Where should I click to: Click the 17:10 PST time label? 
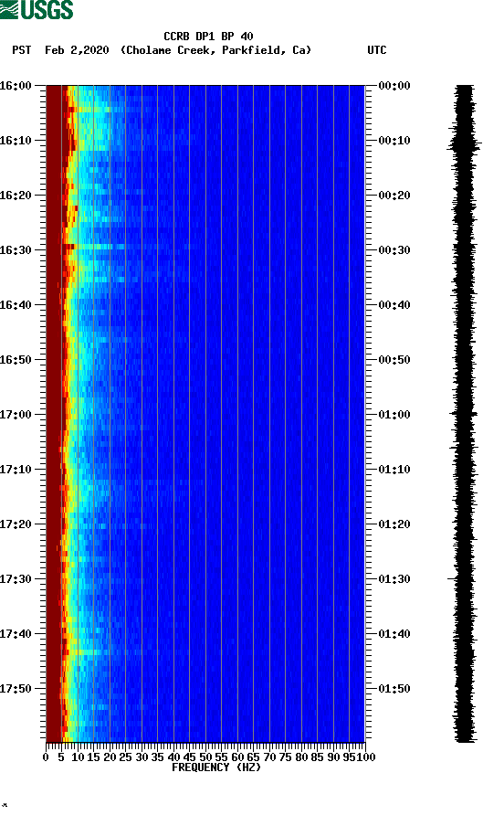click(x=16, y=470)
